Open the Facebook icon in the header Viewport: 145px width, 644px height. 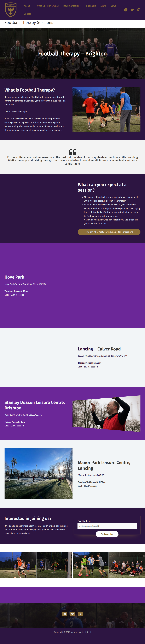tap(126, 10)
